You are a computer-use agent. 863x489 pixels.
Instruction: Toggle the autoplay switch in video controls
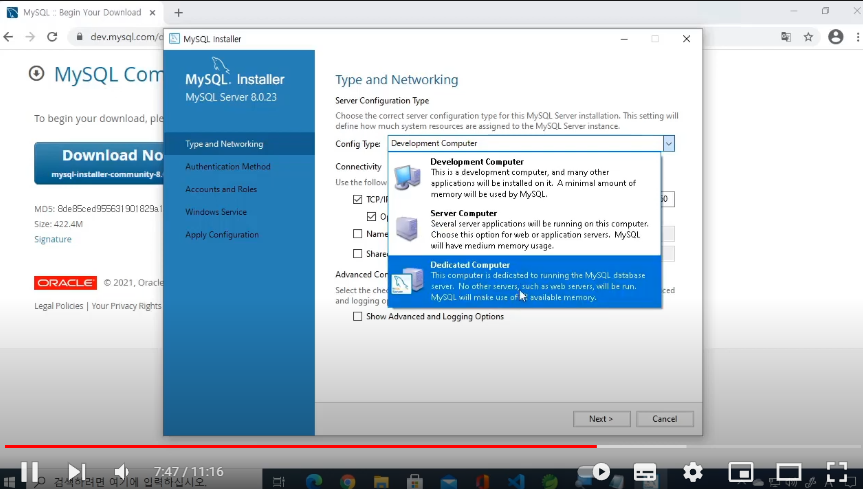click(x=594, y=472)
